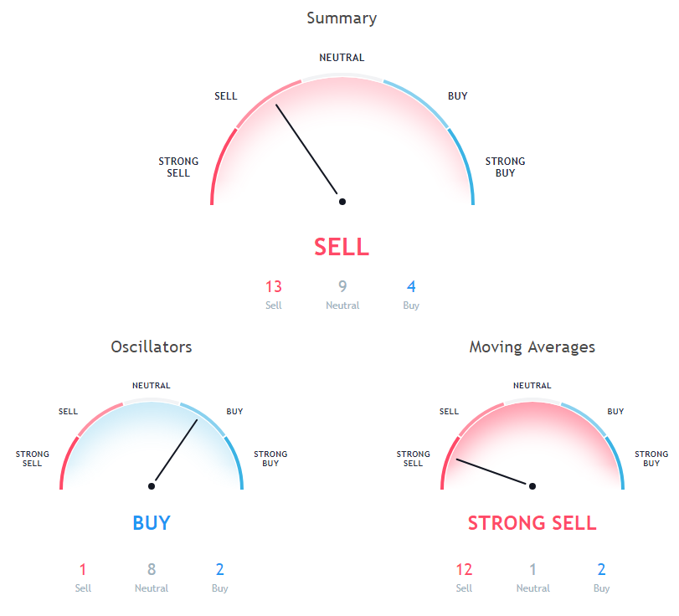The height and width of the screenshot is (616, 679).
Task: Click STRONG BUY label on Summary gauge
Action: 505,167
